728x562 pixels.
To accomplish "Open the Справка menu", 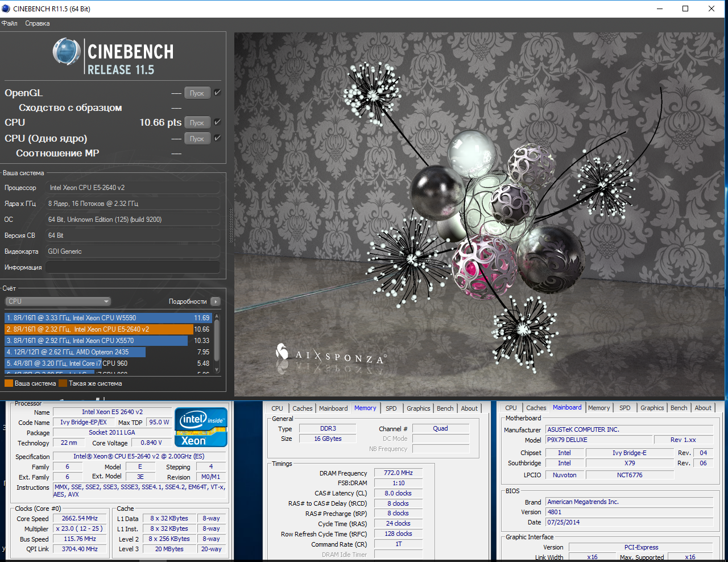I will point(38,23).
